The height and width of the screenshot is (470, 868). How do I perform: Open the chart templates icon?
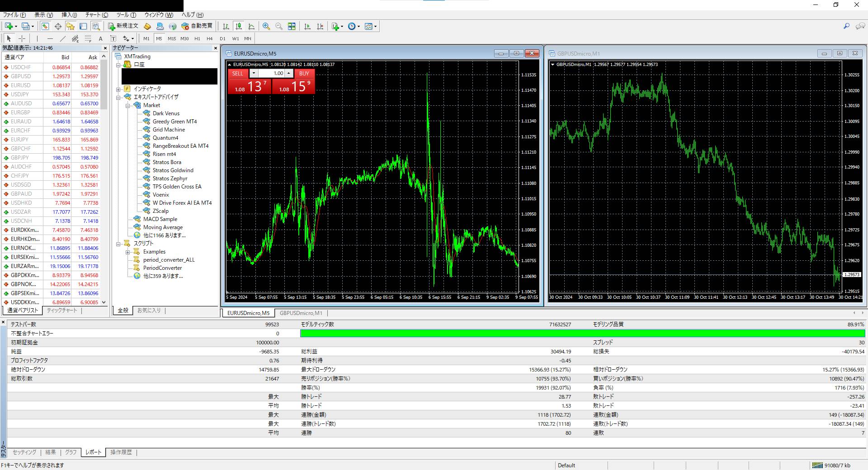click(368, 26)
